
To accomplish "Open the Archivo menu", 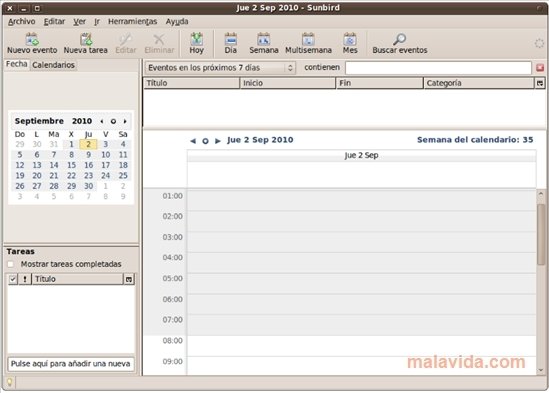I will [21, 22].
